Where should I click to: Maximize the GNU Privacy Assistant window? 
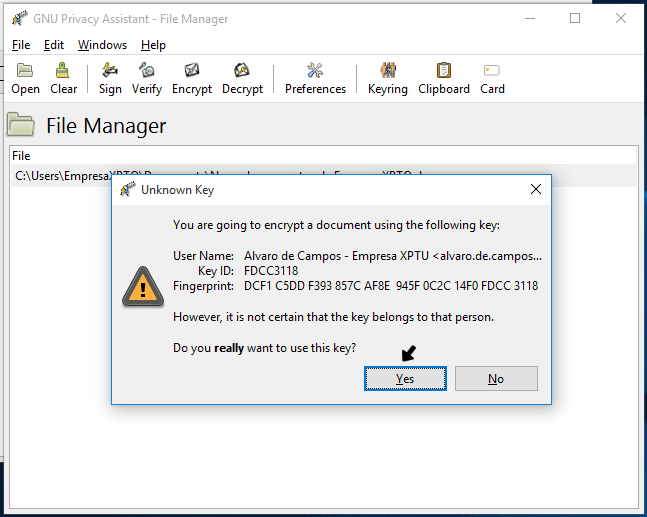pyautogui.click(x=575, y=19)
